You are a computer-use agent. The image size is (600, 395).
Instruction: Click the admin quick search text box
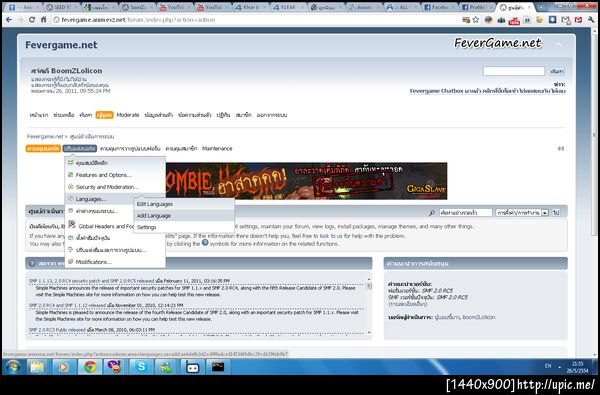pyautogui.click(x=466, y=212)
